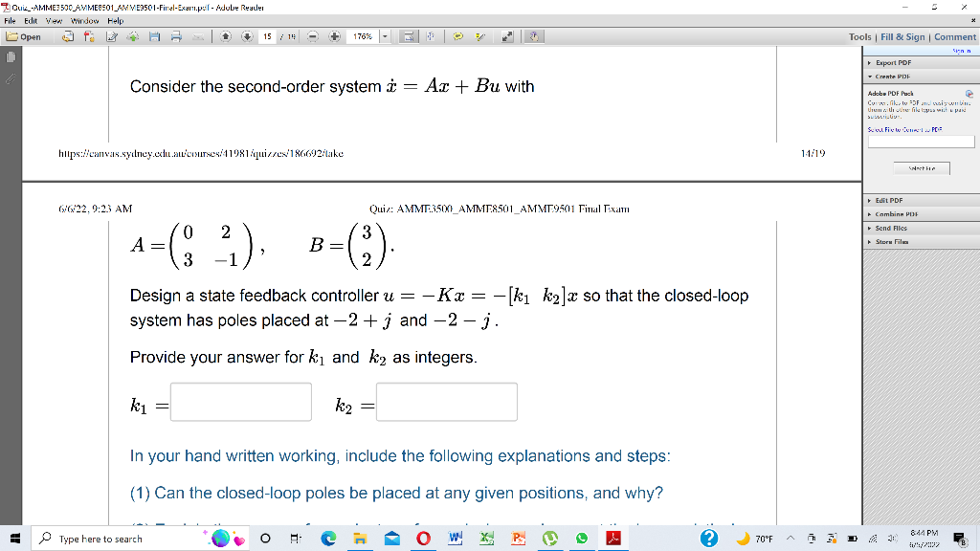Screen dimensions: 980x551
Task: Click the Select File to Convert link
Action: pyautogui.click(x=904, y=129)
